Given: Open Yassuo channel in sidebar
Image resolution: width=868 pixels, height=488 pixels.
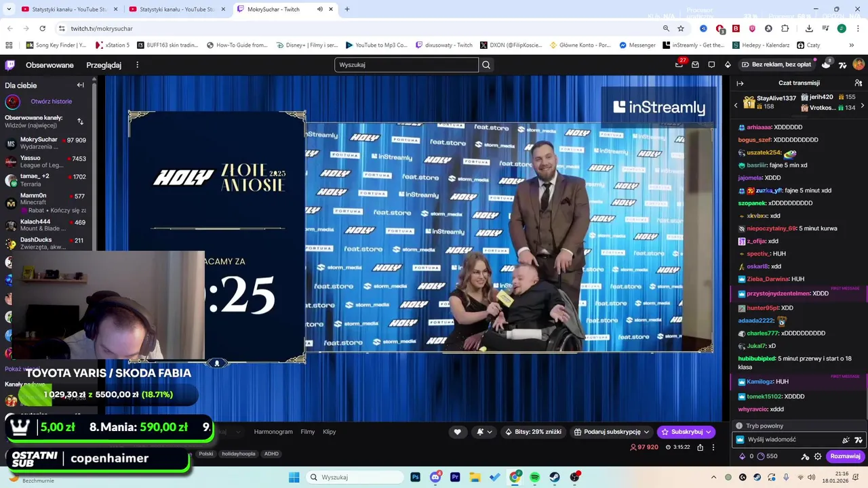Looking at the screenshot, I should click(x=46, y=161).
